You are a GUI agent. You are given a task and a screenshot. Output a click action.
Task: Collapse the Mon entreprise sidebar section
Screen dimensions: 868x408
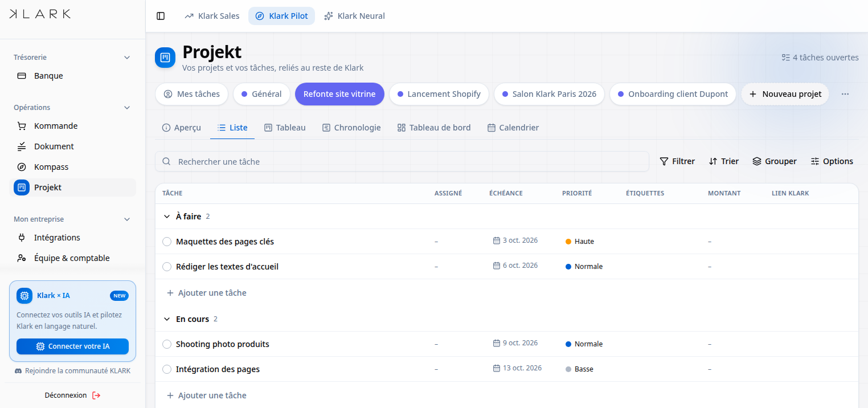tap(127, 219)
